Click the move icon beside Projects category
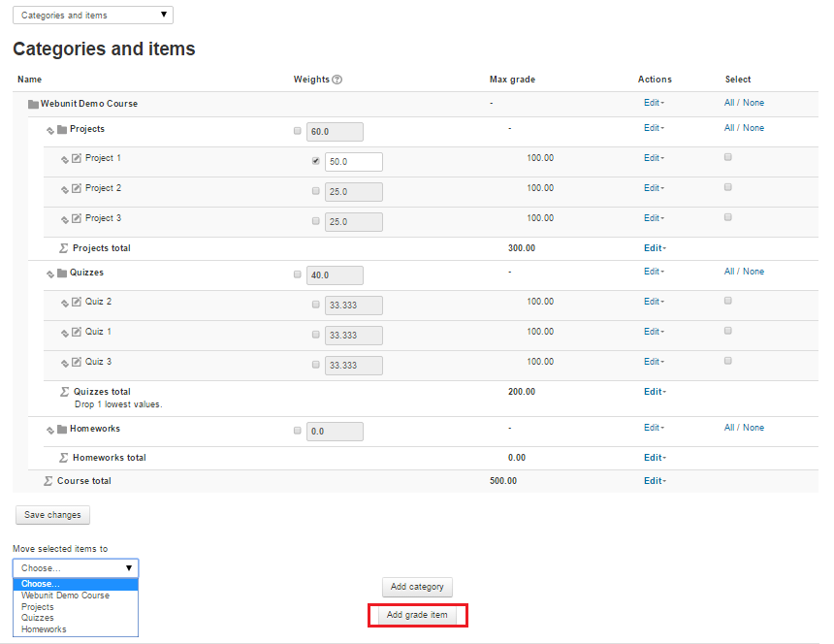This screenshot has height=644, width=834. click(x=50, y=130)
